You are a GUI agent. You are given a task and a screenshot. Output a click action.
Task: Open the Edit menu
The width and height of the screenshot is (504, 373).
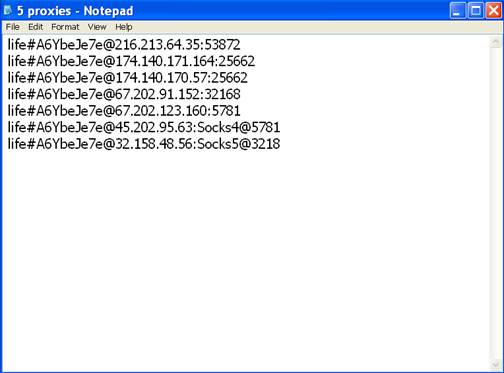35,27
